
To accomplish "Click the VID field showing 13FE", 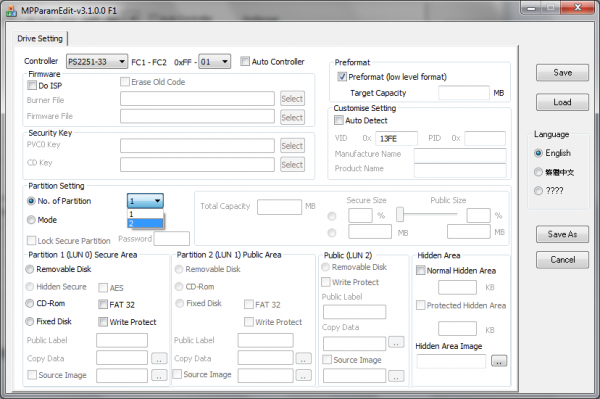I will click(x=396, y=138).
